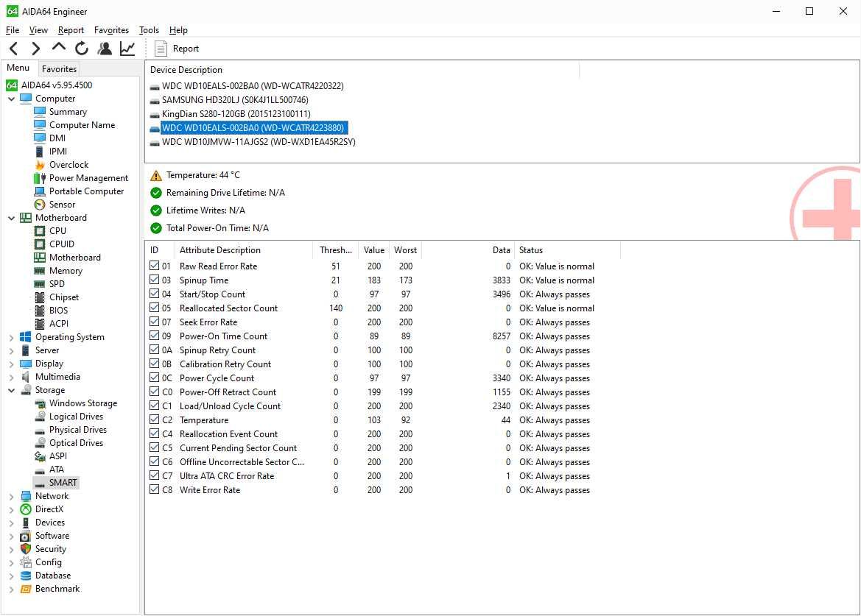Click the Device Description column header
This screenshot has width=861, height=616.
click(x=362, y=70)
